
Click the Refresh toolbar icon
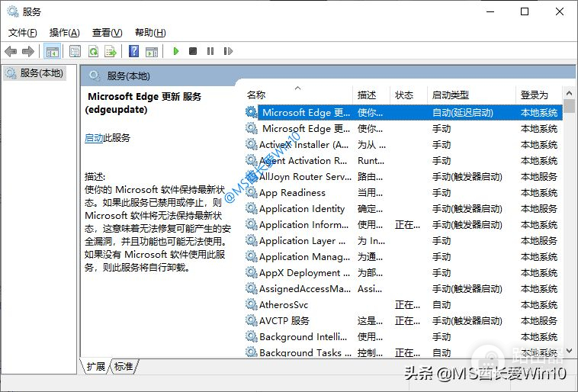point(93,51)
